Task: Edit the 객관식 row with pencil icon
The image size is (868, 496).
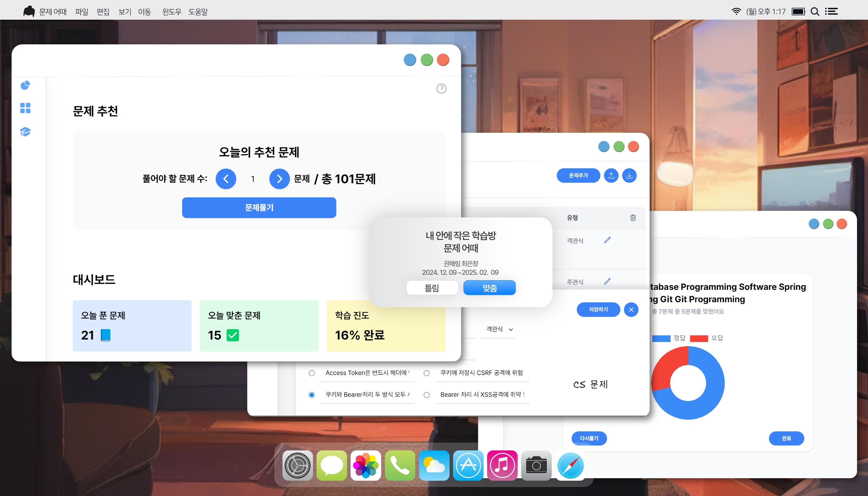Action: tap(607, 240)
